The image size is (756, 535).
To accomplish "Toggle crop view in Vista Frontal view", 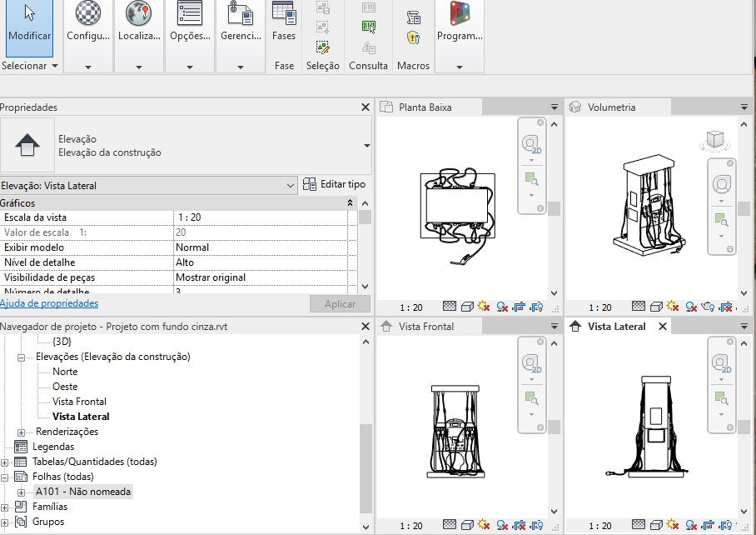I will click(519, 525).
